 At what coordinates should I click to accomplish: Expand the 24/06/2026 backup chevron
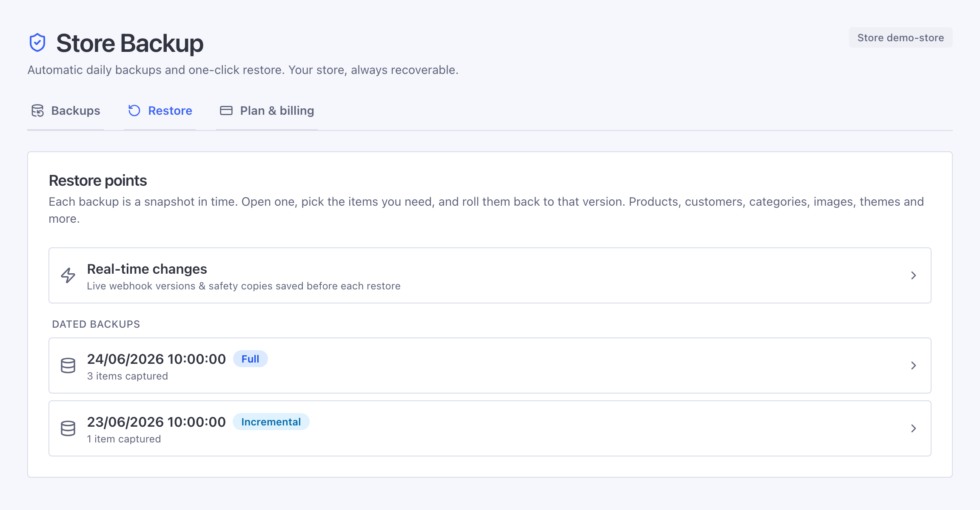click(x=914, y=365)
